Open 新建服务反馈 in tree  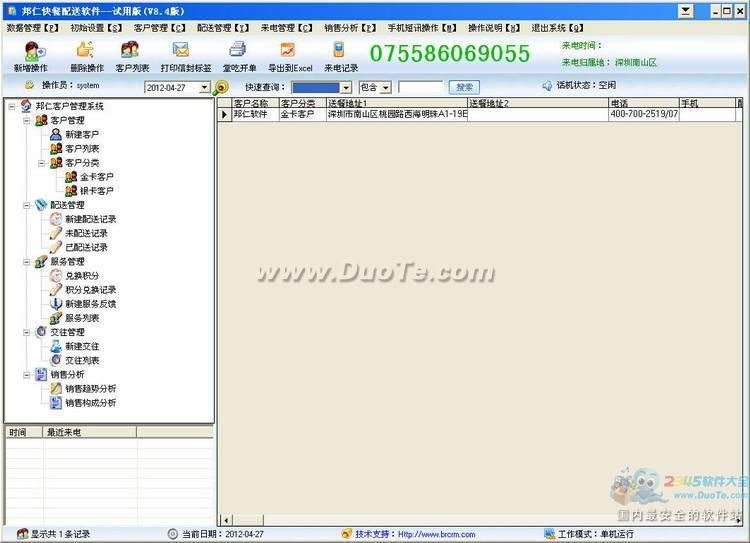click(x=91, y=304)
